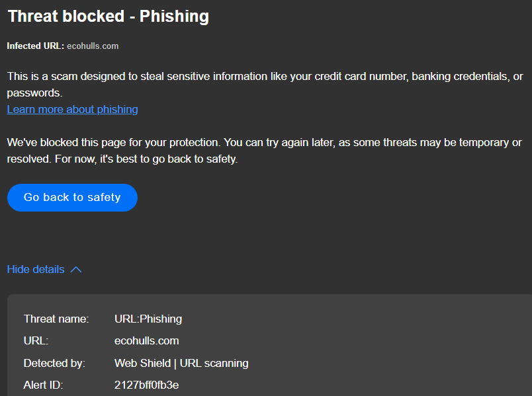Image resolution: width=532 pixels, height=396 pixels.
Task: Click the ecohulls.com URL value in details
Action: click(147, 340)
